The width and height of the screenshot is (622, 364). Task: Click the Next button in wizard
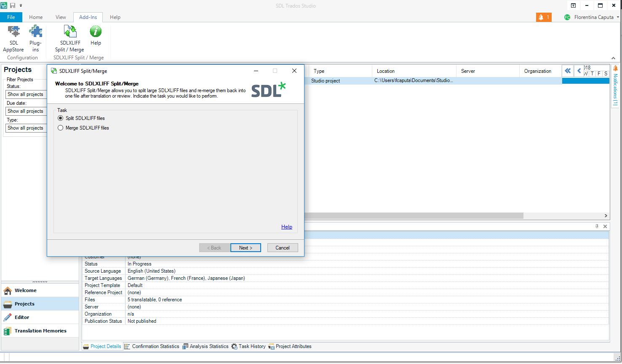pos(246,248)
